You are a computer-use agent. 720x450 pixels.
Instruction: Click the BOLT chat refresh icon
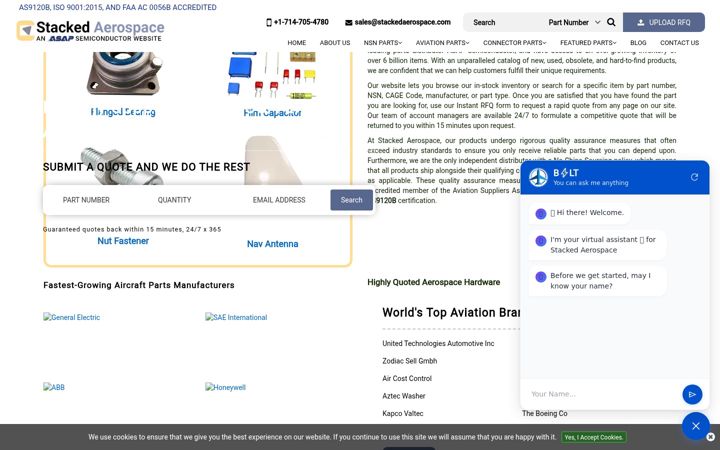[x=694, y=177]
